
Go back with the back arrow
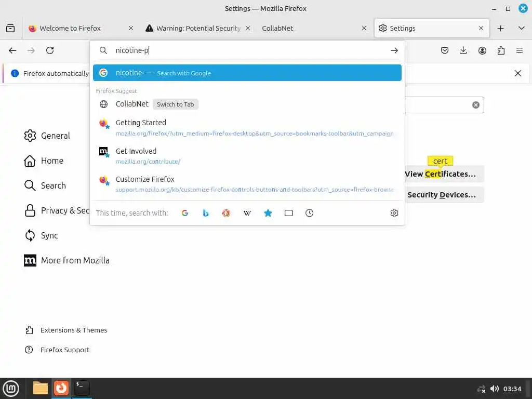12,50
